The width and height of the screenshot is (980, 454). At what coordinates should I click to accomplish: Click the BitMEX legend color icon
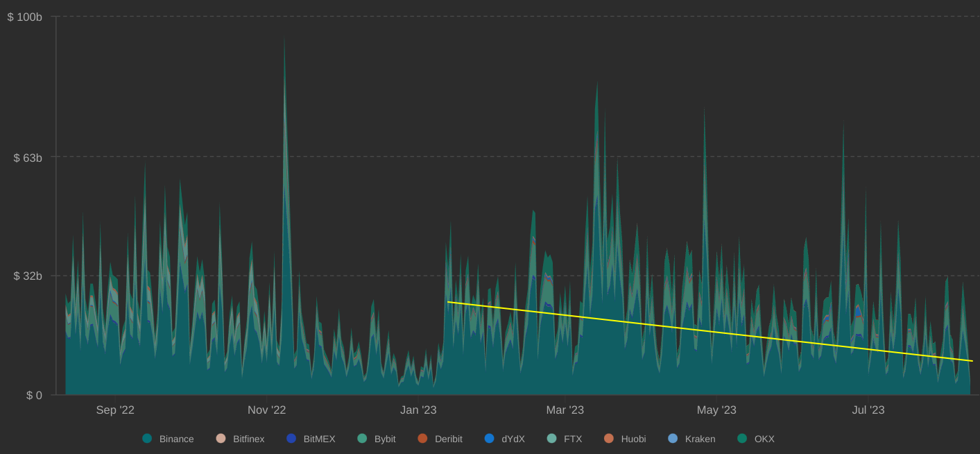click(x=292, y=439)
